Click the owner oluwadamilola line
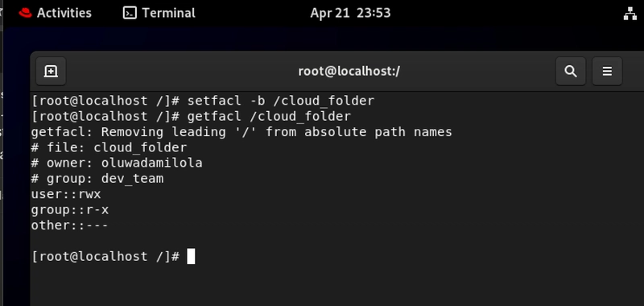The width and height of the screenshot is (644, 306). click(x=117, y=163)
